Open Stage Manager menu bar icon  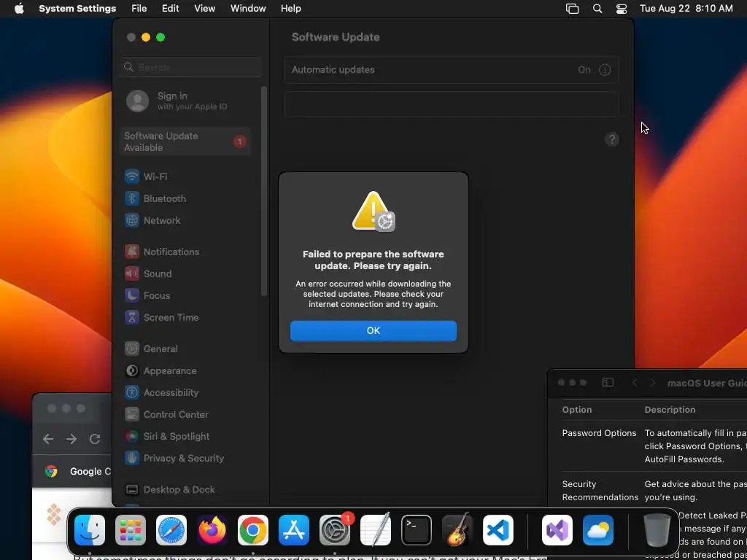click(x=572, y=9)
